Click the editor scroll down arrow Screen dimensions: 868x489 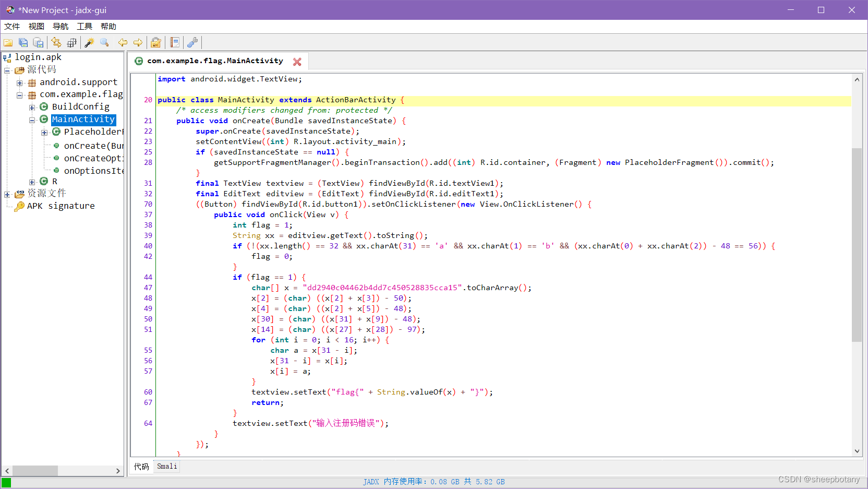[x=857, y=451]
